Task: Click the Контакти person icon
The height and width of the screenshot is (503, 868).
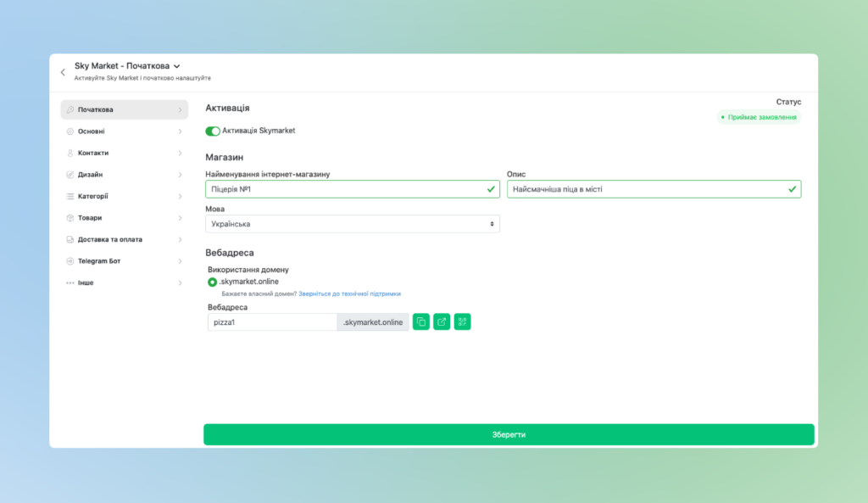Action: 70,154
